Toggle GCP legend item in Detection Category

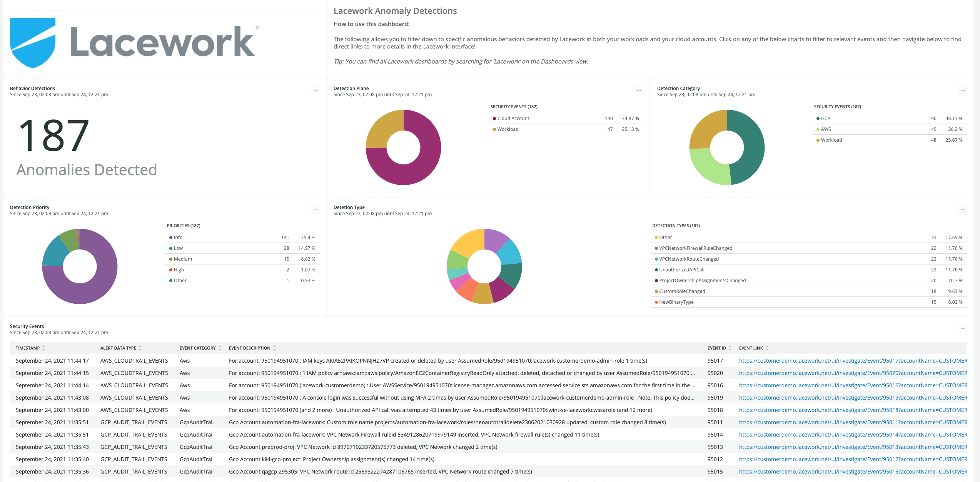[825, 119]
